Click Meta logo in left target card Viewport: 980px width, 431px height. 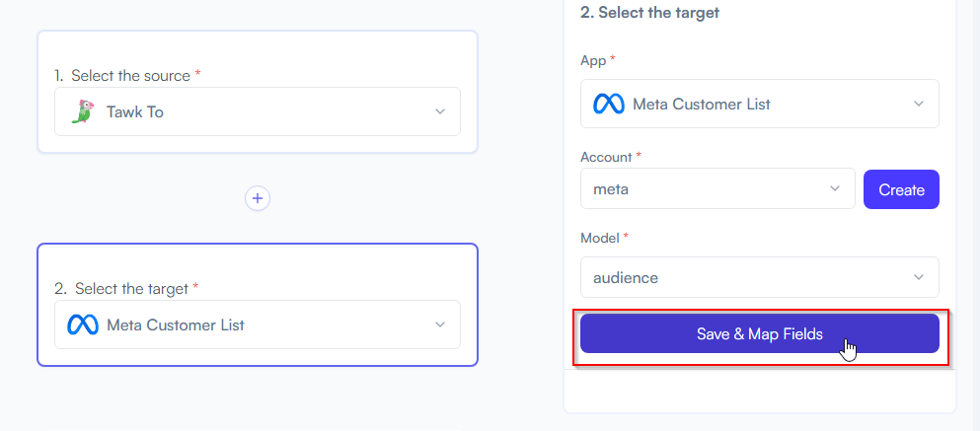(83, 324)
